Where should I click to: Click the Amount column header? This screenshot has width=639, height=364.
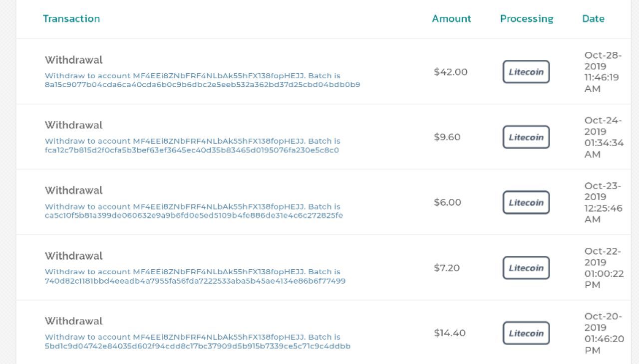coord(451,18)
